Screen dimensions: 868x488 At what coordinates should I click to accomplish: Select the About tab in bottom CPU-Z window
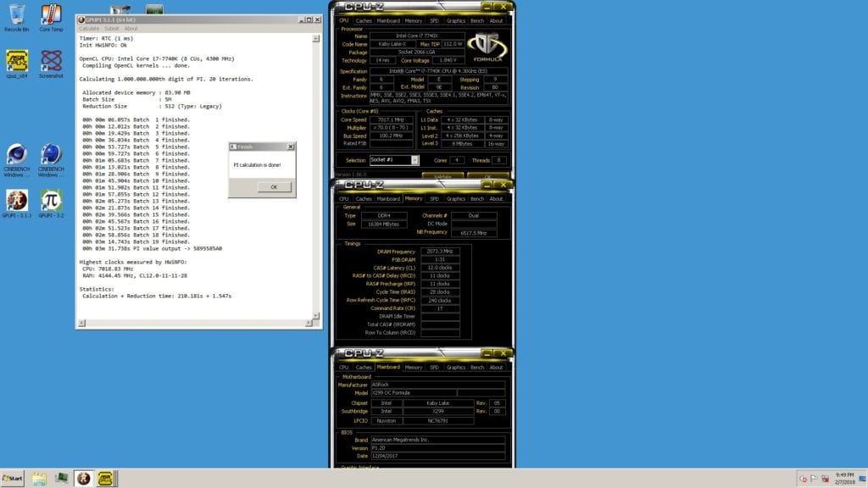[497, 368]
